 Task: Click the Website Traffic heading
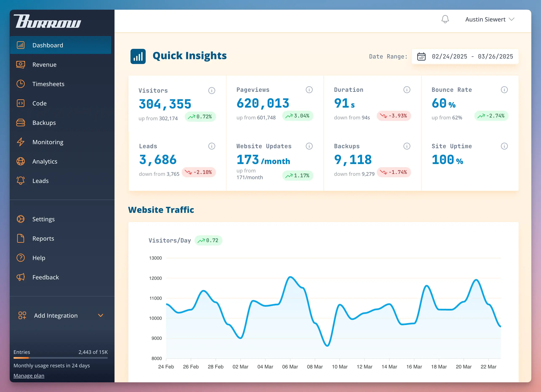point(161,210)
